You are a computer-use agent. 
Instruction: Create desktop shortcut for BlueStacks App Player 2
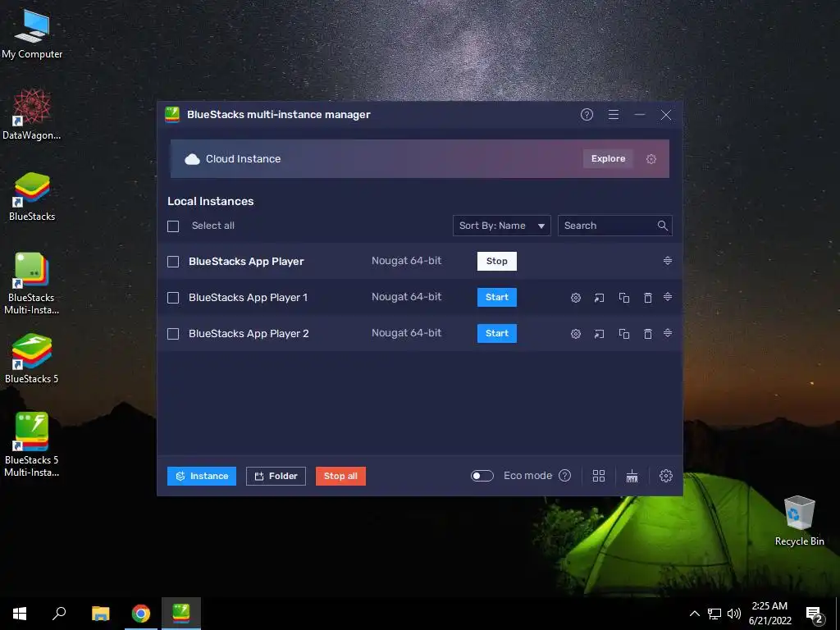pos(599,334)
